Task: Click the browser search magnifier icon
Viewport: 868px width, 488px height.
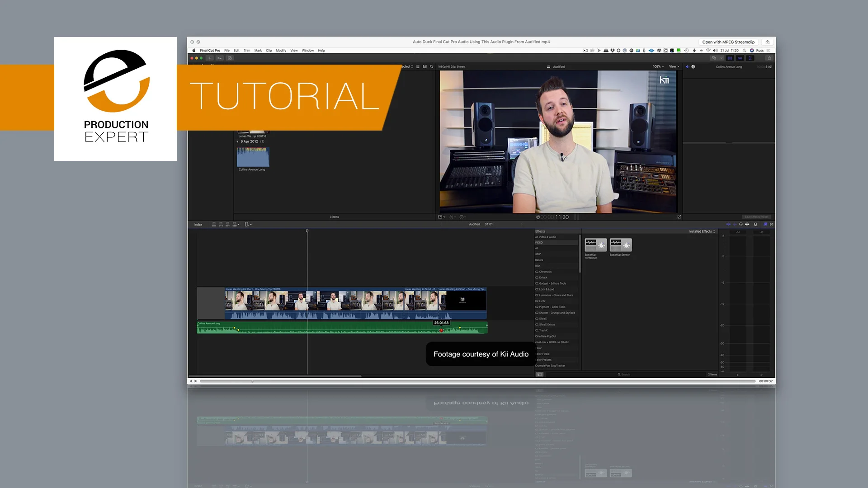Action: coord(431,66)
